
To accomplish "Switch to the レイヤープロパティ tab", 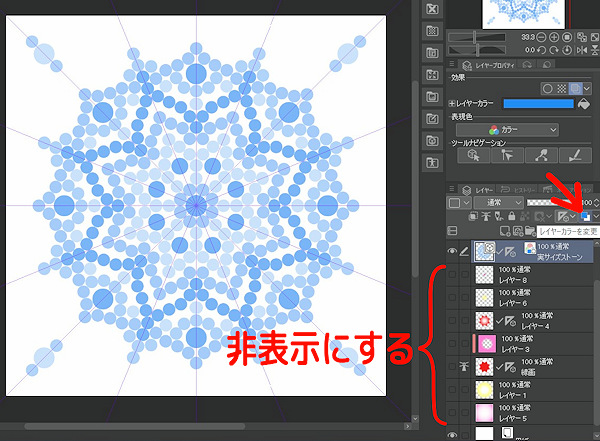I will [487, 65].
